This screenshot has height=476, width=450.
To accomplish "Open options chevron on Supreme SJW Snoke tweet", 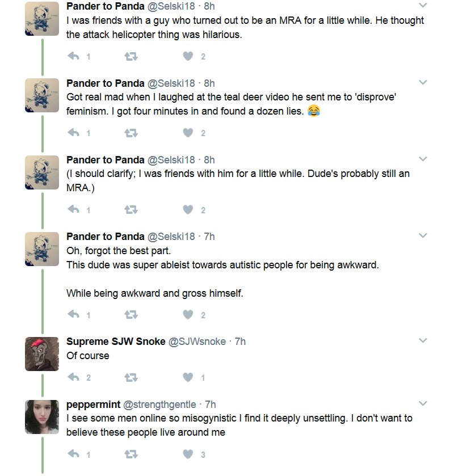I will 423,340.
